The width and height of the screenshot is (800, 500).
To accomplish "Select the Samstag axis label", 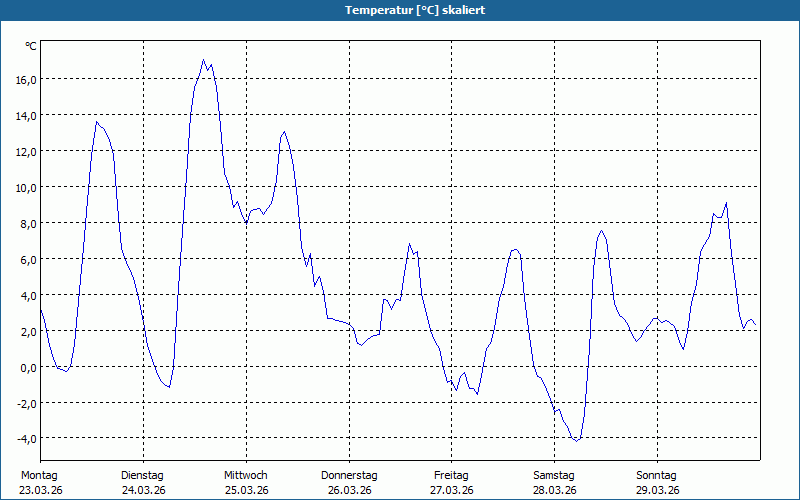I will (x=554, y=476).
